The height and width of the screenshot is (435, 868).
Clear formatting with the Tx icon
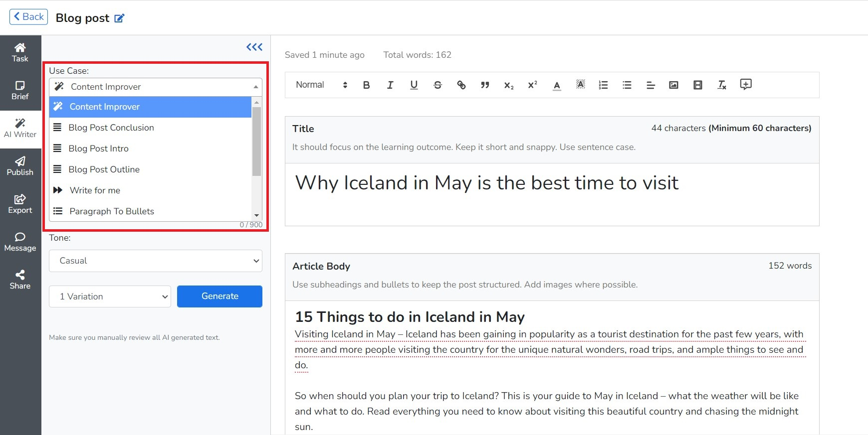tap(721, 85)
